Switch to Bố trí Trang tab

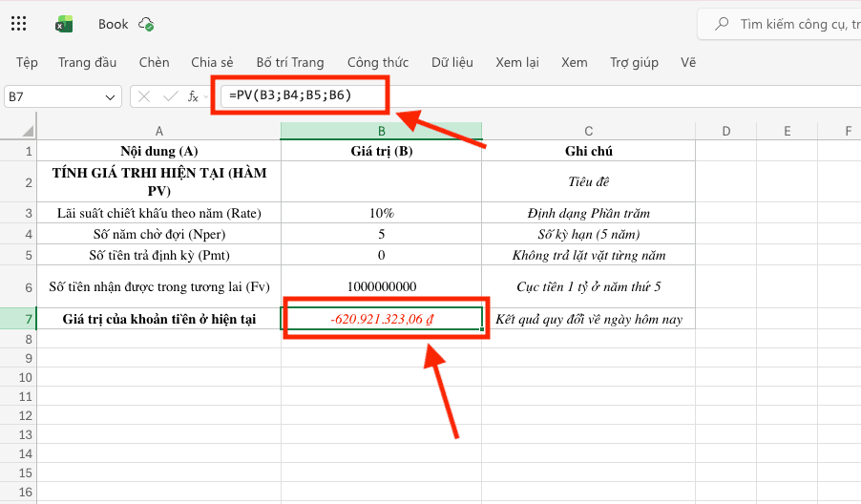pyautogui.click(x=290, y=63)
